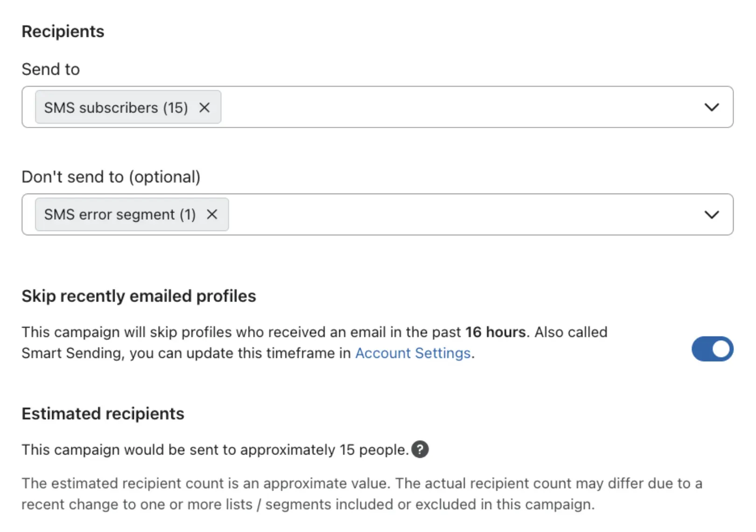Remove the SMS subscribers tag with its X
Image resolution: width=756 pixels, height=532 pixels.
[204, 108]
